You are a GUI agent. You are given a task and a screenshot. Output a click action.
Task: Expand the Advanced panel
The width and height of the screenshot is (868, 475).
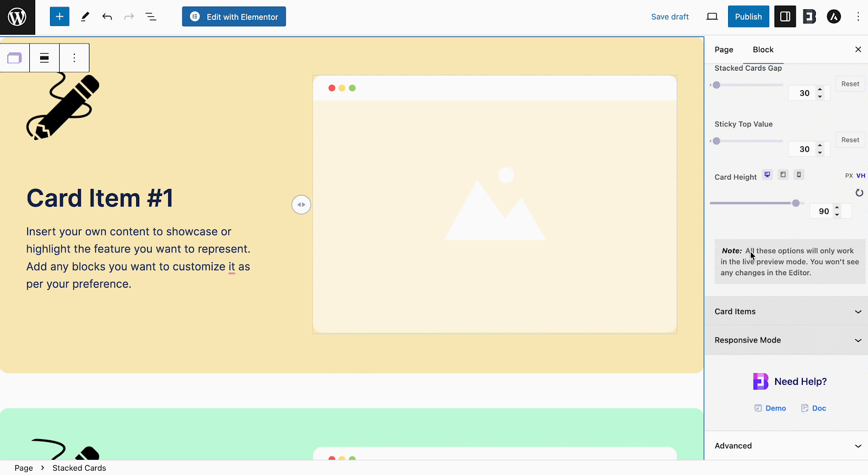tap(786, 446)
